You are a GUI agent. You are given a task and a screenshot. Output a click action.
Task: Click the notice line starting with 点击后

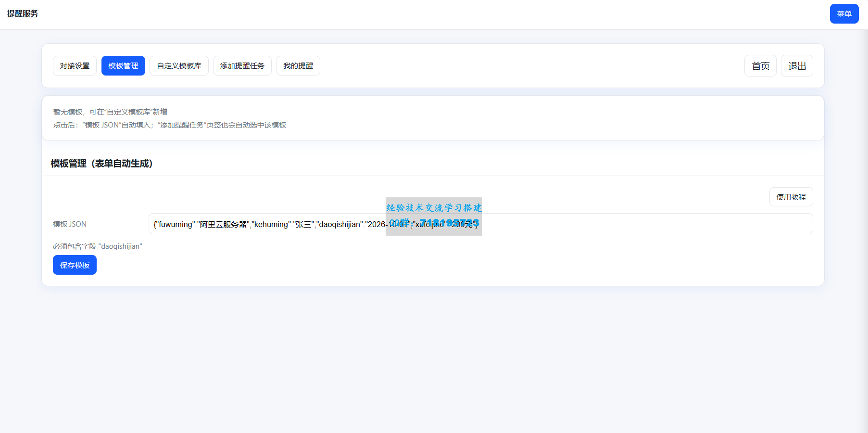point(169,125)
